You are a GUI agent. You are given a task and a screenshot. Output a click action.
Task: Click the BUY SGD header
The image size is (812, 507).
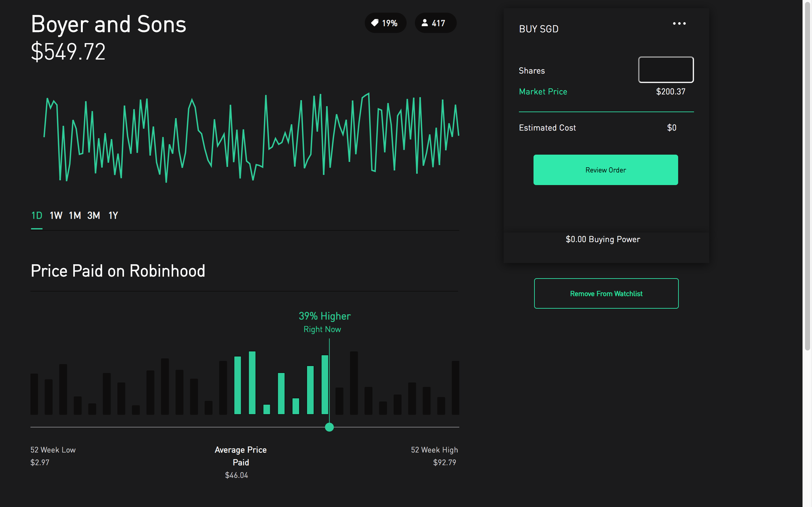click(539, 29)
